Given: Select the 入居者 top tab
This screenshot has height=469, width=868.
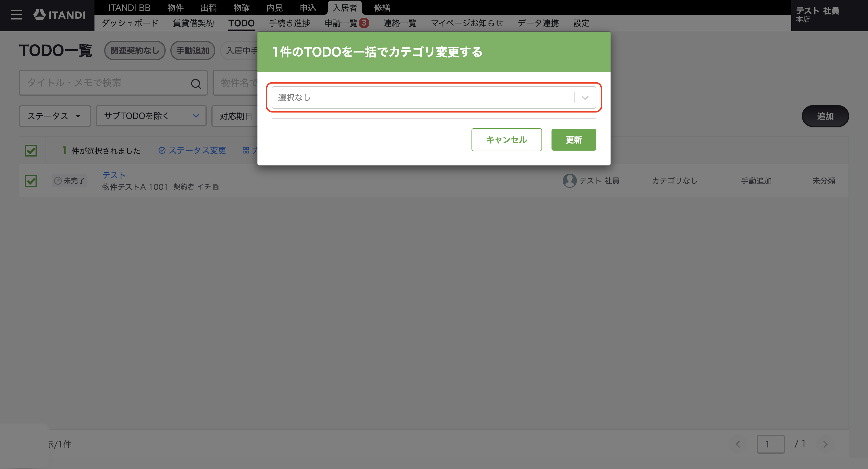Looking at the screenshot, I should [345, 7].
